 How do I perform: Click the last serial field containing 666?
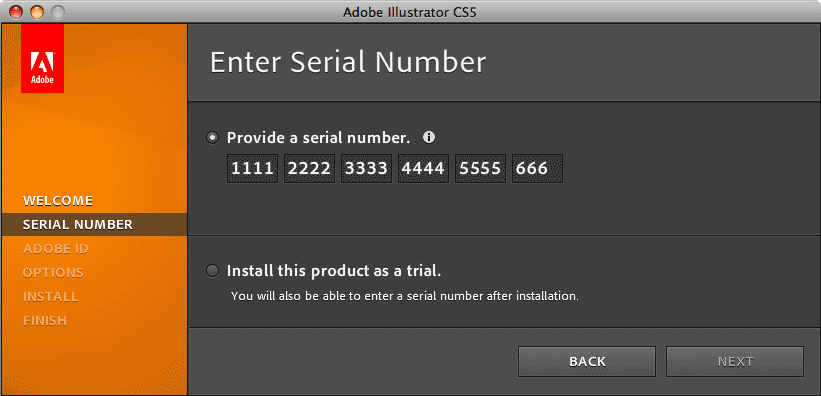coord(538,169)
